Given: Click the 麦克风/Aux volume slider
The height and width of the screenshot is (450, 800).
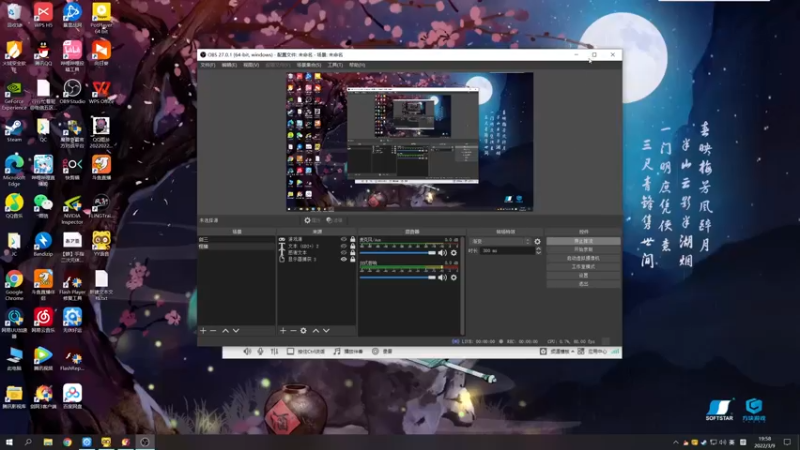Looking at the screenshot, I should [x=398, y=253].
